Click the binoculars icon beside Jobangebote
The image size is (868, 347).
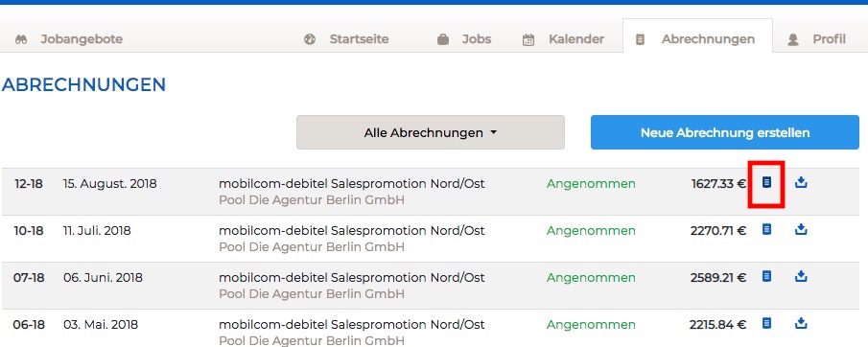[21, 40]
